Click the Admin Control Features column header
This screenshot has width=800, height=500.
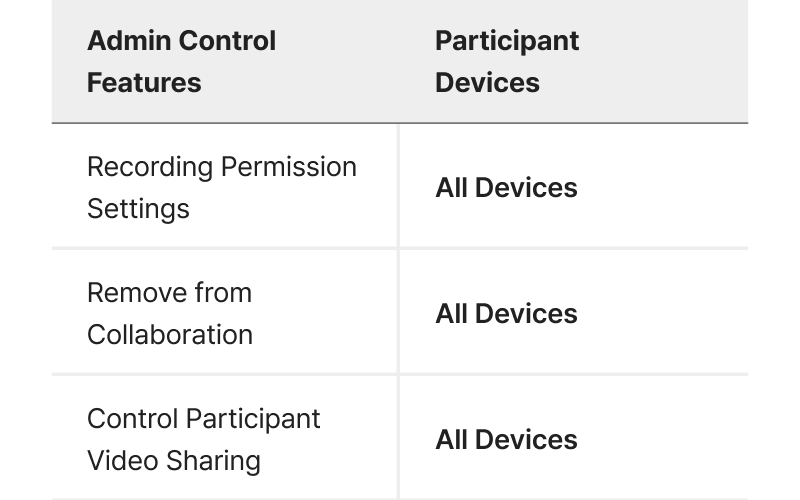tap(181, 62)
